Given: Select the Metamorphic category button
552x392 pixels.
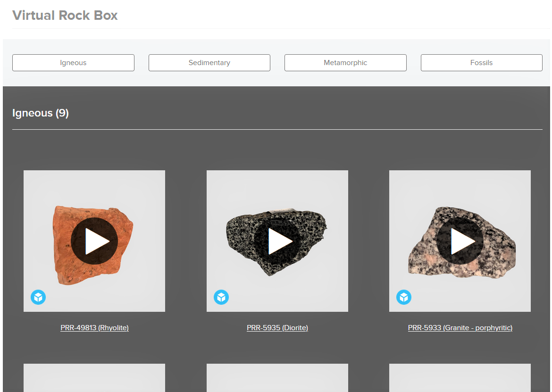Looking at the screenshot, I should [x=345, y=63].
